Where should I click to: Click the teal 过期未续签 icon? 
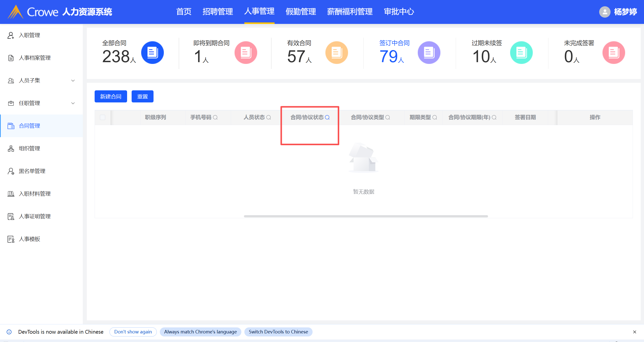[521, 53]
